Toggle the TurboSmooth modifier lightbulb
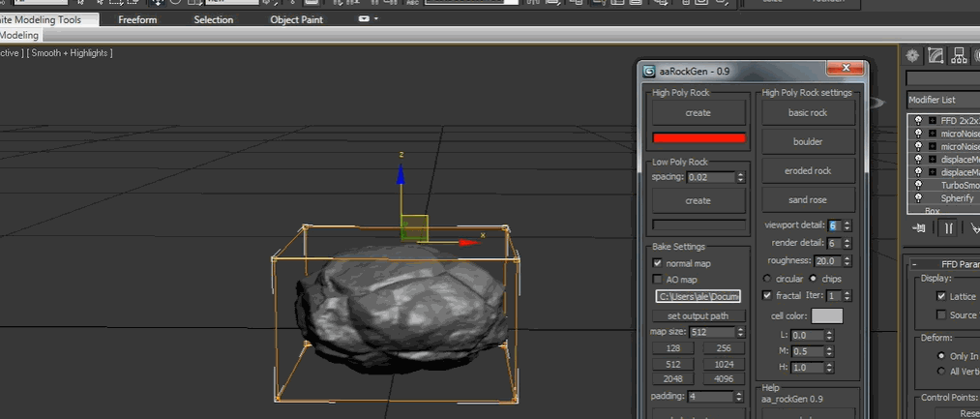This screenshot has width=980, height=419. (x=918, y=185)
